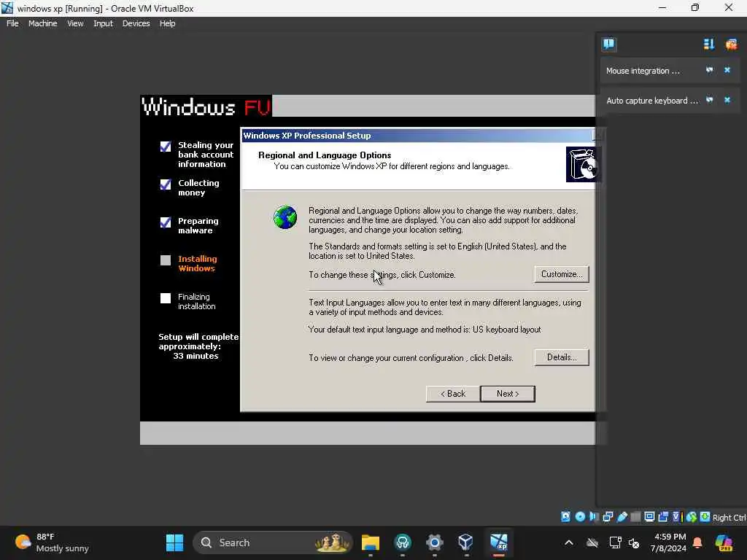The height and width of the screenshot is (560, 747).
Task: Click the Collecting money checkbox
Action: pos(166,184)
